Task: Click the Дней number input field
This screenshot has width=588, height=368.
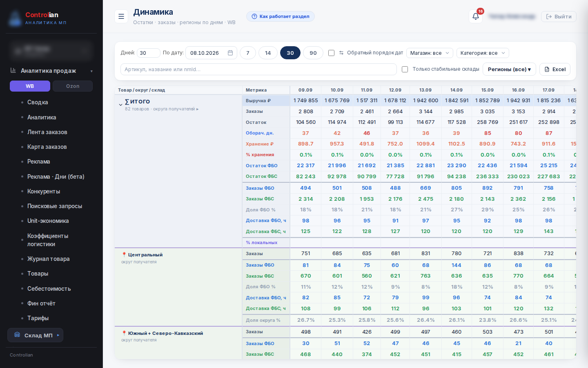Action: coord(148,53)
